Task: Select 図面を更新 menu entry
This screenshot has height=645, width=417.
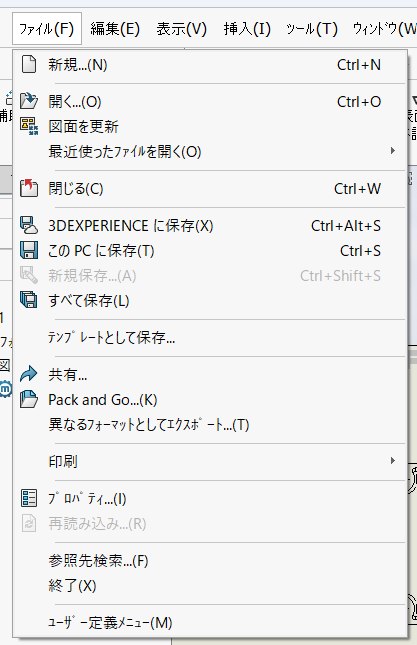Action: 210,127
